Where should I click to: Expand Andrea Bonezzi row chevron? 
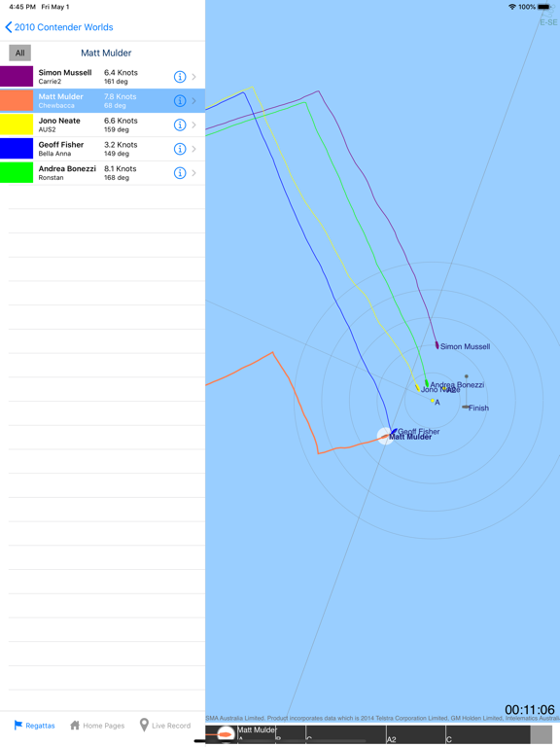click(193, 173)
